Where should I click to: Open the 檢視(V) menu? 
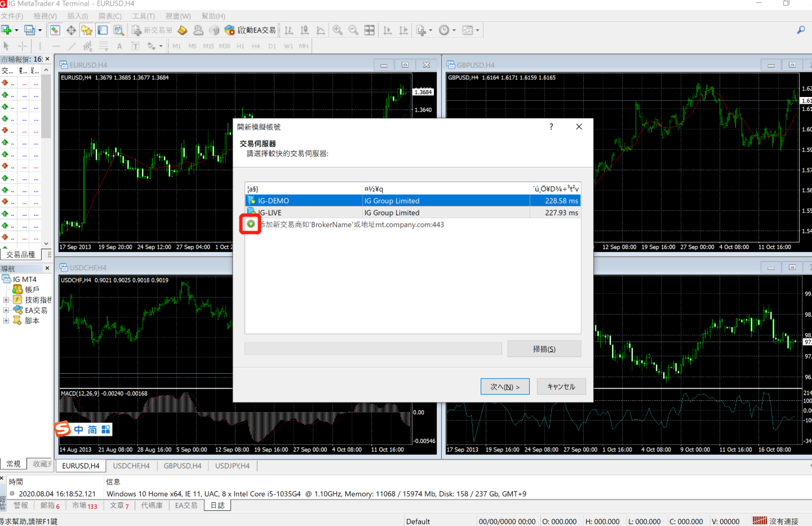point(45,16)
